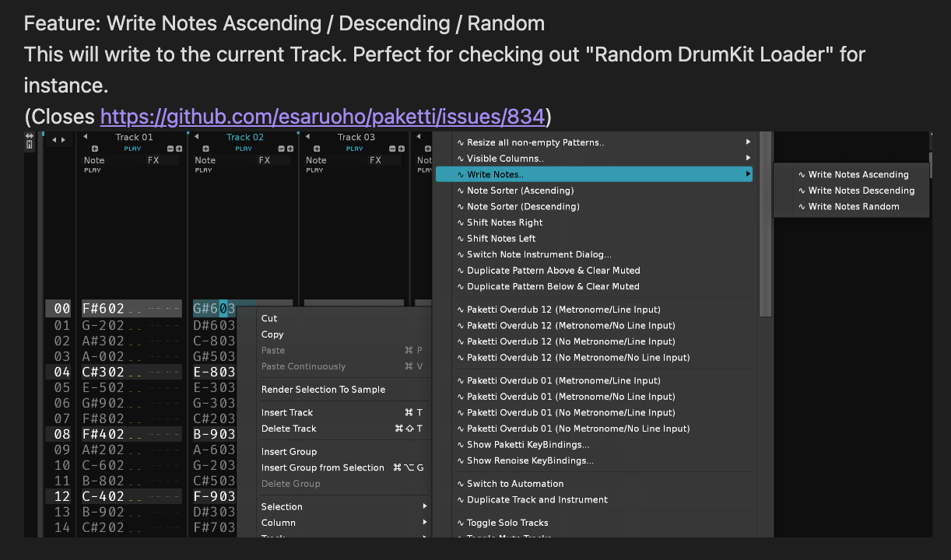The height and width of the screenshot is (560, 951).
Task: Open the GitHub issue 834 link
Action: click(323, 117)
